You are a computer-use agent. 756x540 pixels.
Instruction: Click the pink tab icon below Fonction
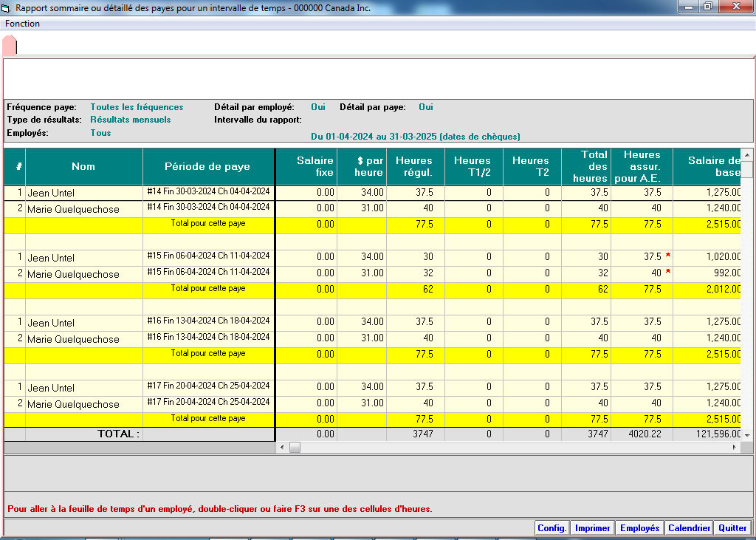pos(10,45)
